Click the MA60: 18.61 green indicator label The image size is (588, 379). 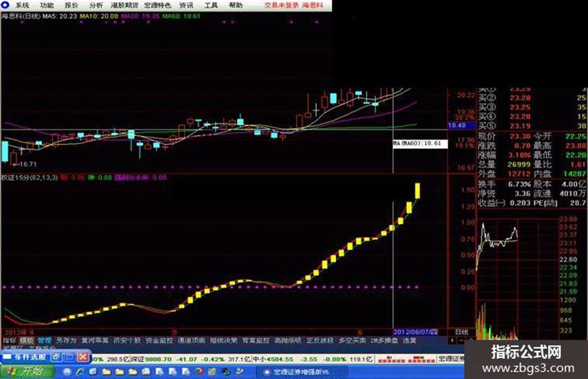[182, 16]
